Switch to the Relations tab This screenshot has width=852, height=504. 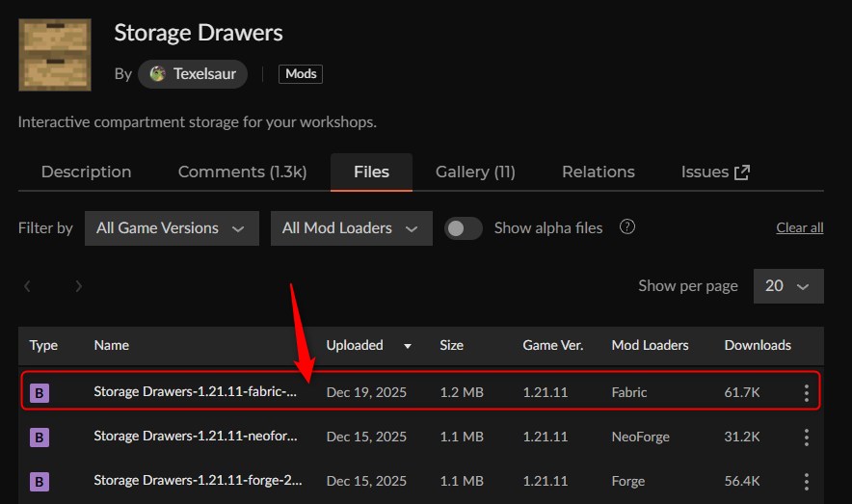[x=599, y=172]
